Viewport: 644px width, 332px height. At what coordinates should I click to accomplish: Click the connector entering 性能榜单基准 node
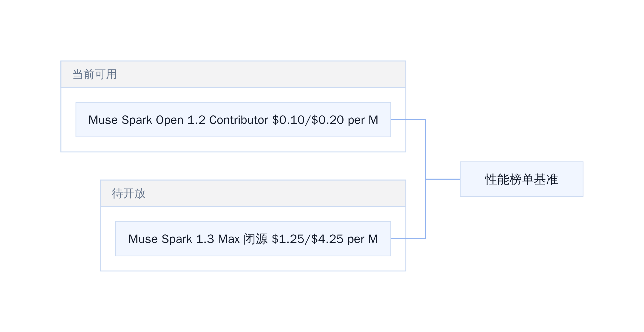pyautogui.click(x=443, y=179)
